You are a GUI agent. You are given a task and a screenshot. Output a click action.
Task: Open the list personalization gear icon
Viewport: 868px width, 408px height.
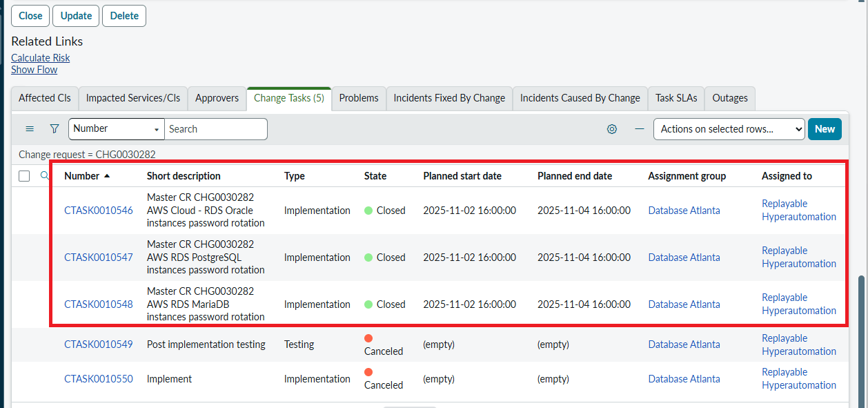point(611,128)
